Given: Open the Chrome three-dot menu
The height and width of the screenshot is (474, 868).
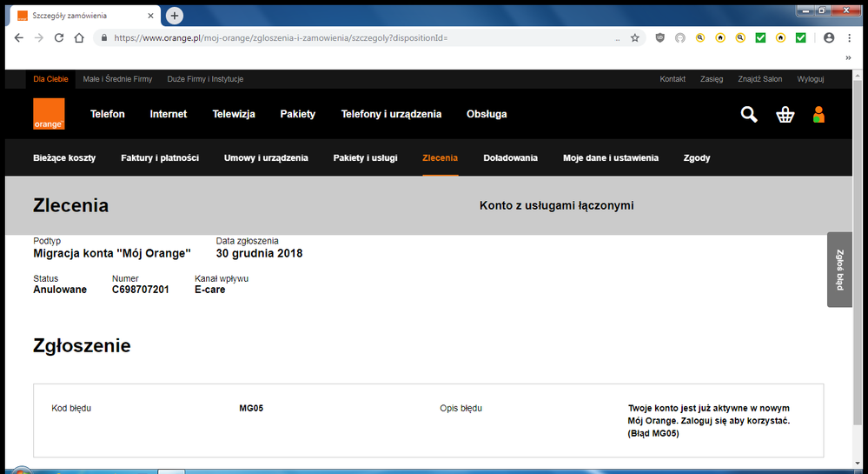Looking at the screenshot, I should click(x=849, y=37).
